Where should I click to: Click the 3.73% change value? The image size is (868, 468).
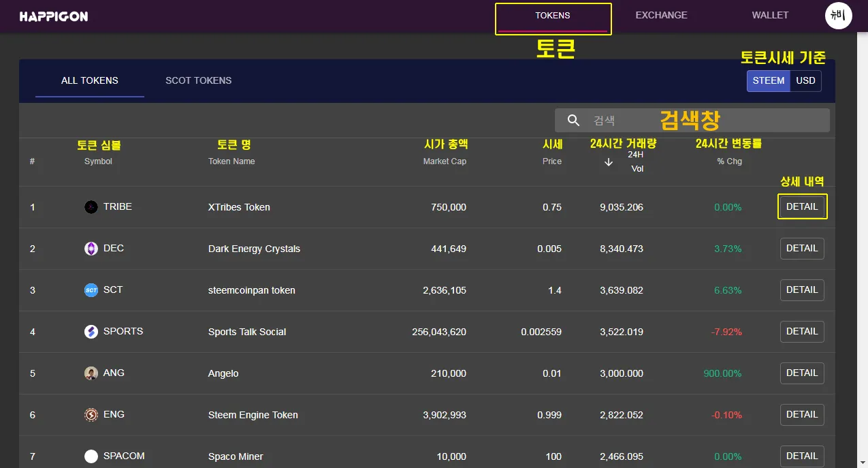[x=728, y=249]
